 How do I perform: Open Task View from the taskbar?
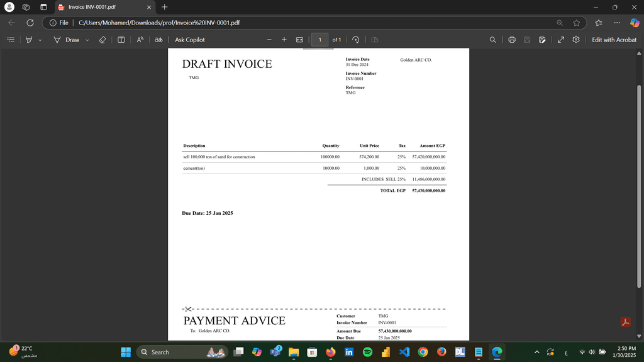[238, 352]
